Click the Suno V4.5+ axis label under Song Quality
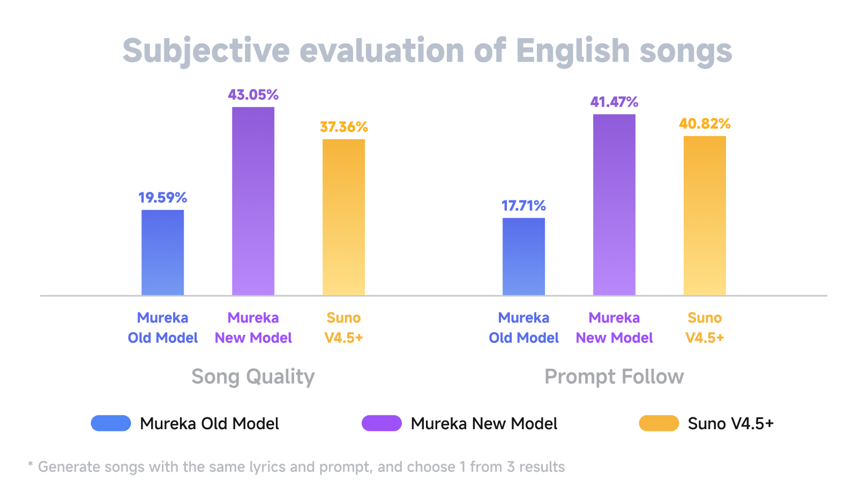The image size is (868, 501). click(343, 327)
